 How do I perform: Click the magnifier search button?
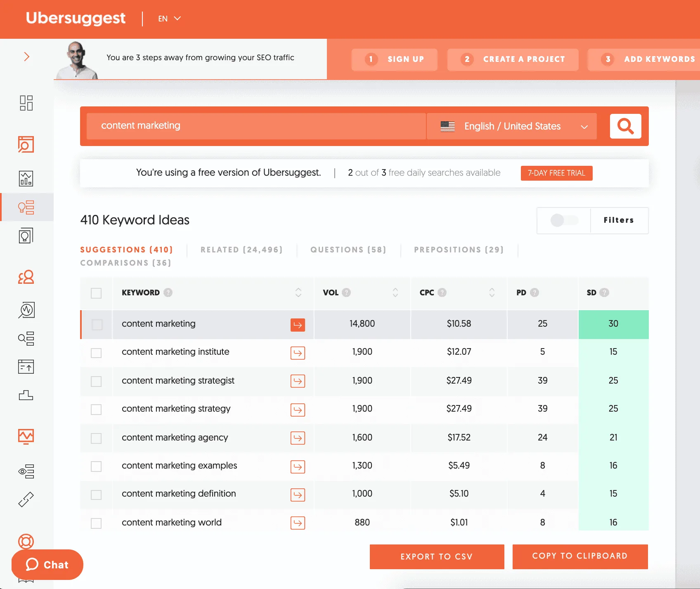(625, 126)
